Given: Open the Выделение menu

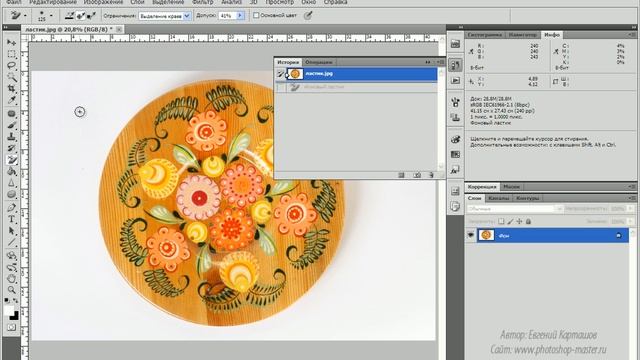Looking at the screenshot, I should 168,2.
